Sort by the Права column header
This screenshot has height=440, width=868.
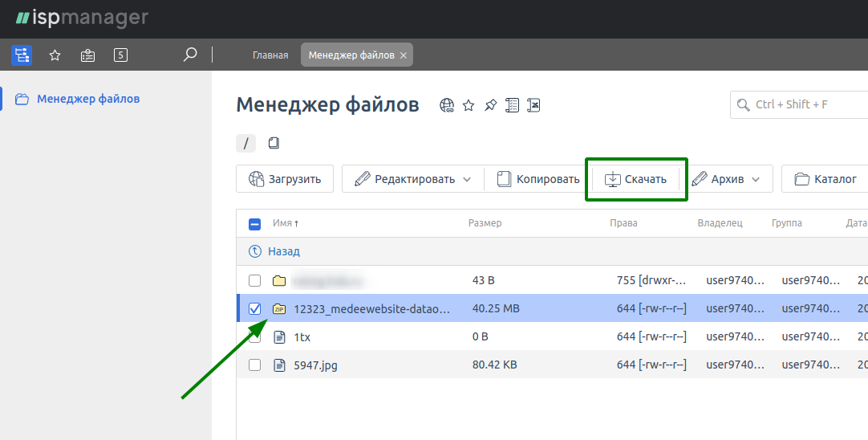click(623, 223)
